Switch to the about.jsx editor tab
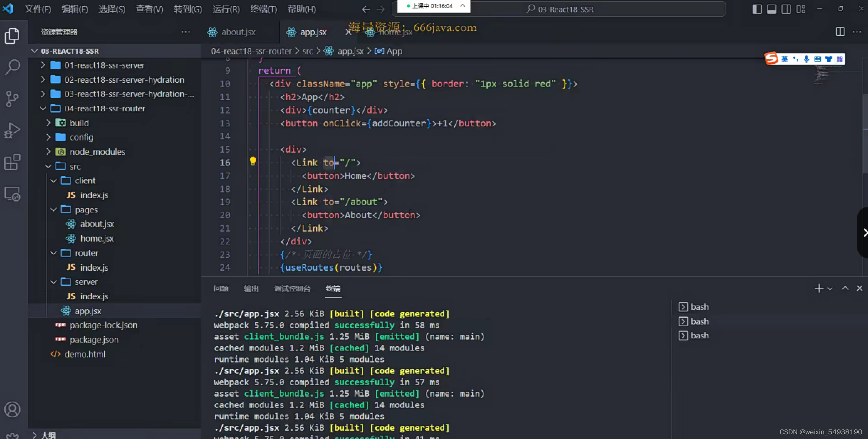Screen dimensions: 868x439 (x=238, y=32)
